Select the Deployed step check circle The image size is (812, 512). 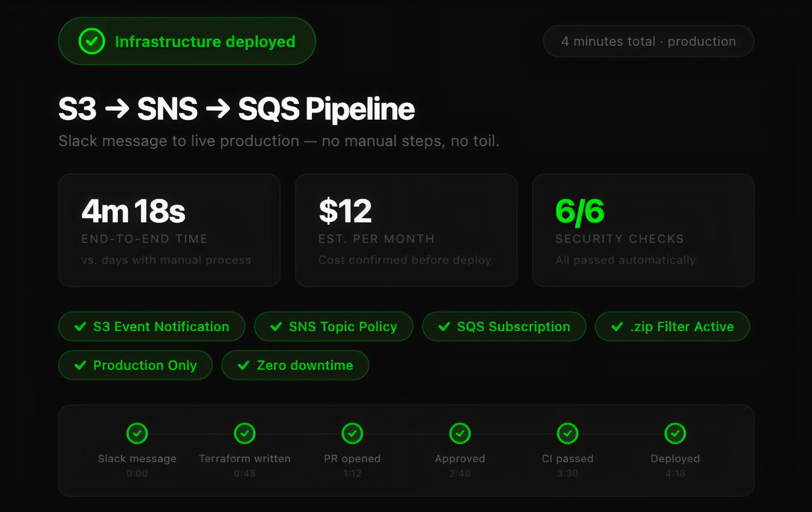point(675,433)
